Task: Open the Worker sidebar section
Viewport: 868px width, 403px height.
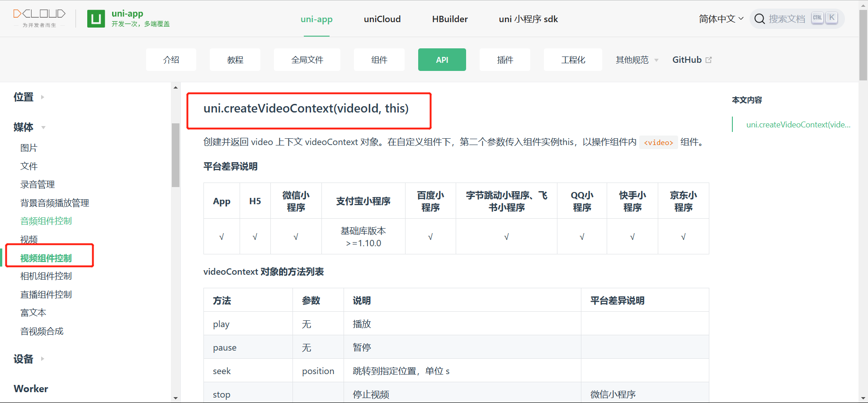Action: (x=31, y=389)
